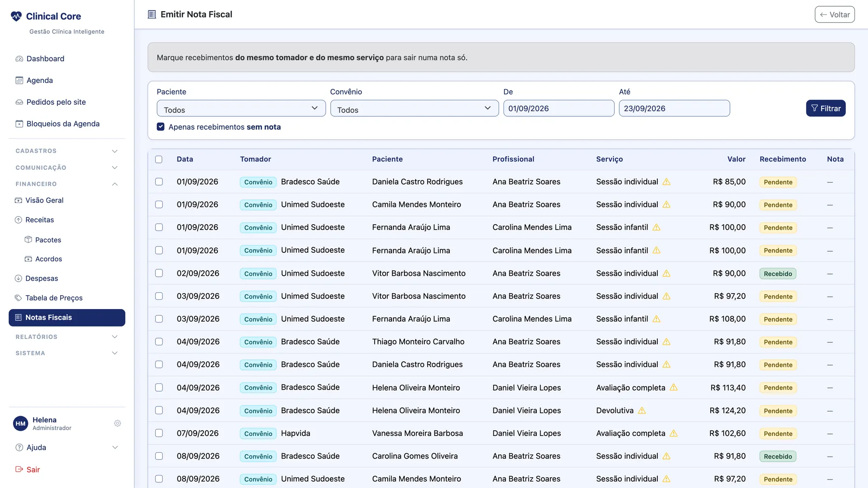Viewport: 868px width, 488px height.
Task: Check the Vitor Barbosa Nascimento 02/09/2026 row
Action: coord(159,273)
